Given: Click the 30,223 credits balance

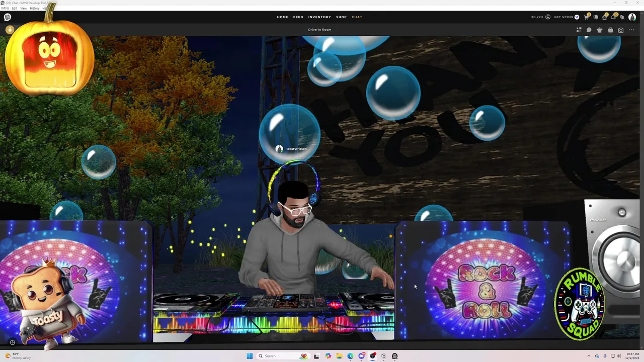Looking at the screenshot, I should (537, 17).
